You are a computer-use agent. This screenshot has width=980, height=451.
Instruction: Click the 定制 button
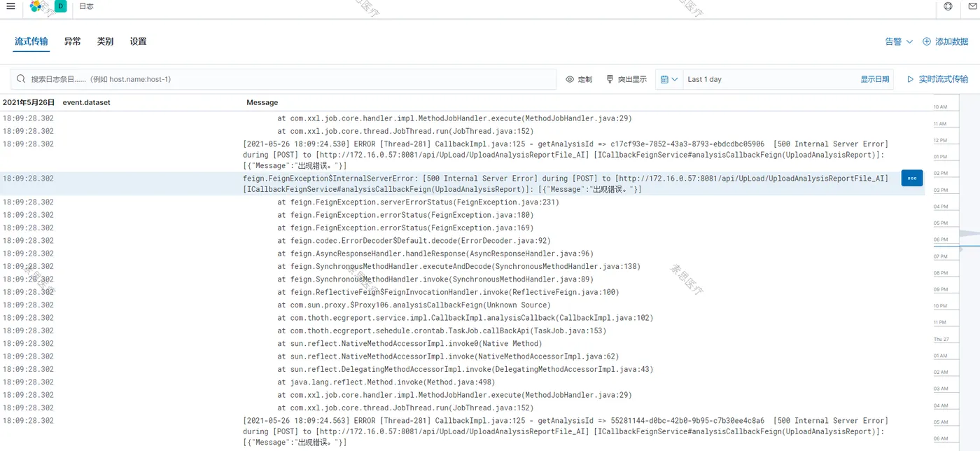(579, 79)
